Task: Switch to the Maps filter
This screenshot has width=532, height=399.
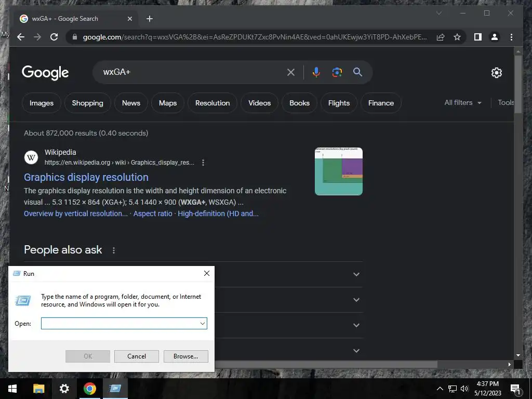Action: [x=168, y=103]
